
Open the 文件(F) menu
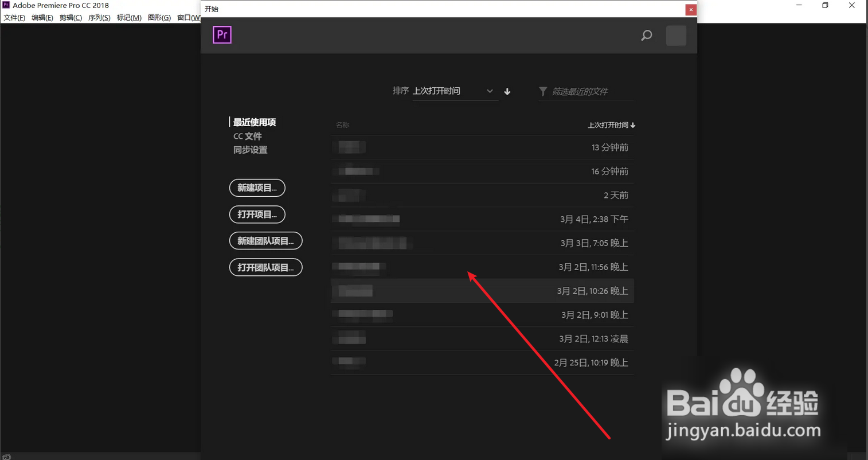coord(14,18)
